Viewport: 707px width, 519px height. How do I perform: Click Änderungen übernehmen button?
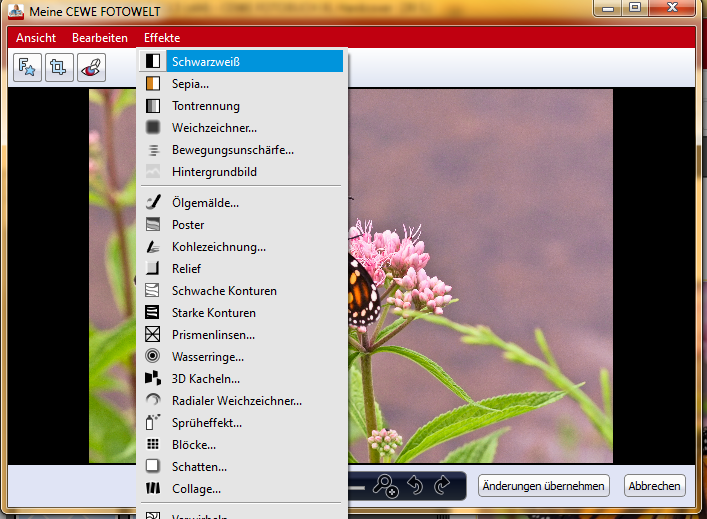543,486
